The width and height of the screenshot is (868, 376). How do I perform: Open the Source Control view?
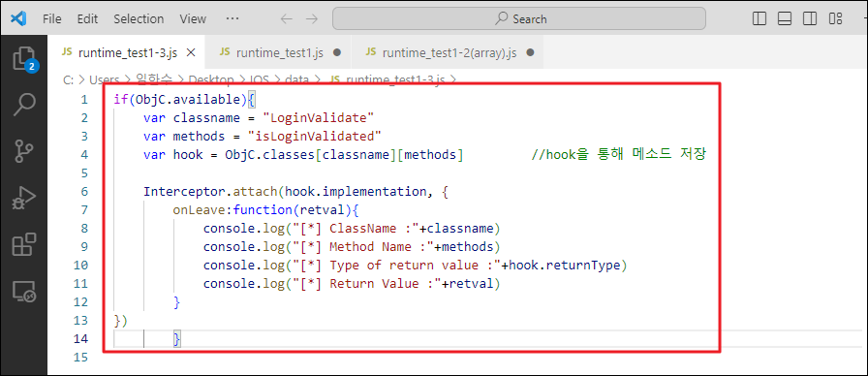[24, 150]
